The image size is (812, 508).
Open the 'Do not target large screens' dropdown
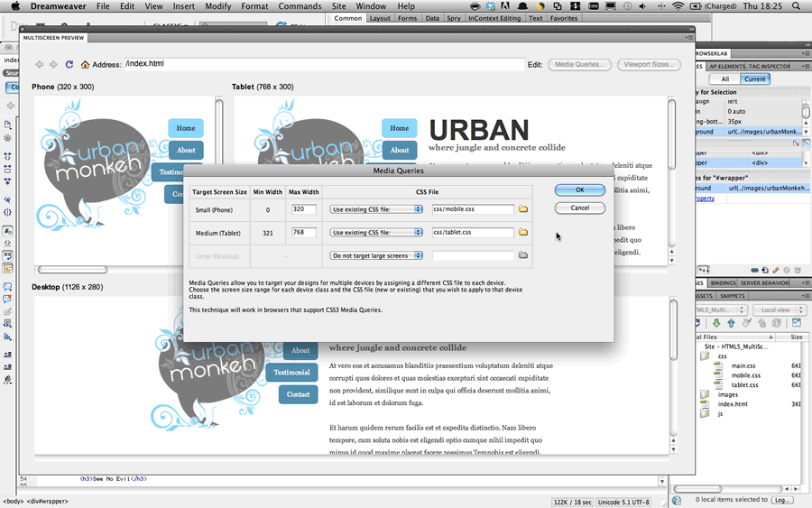[376, 255]
